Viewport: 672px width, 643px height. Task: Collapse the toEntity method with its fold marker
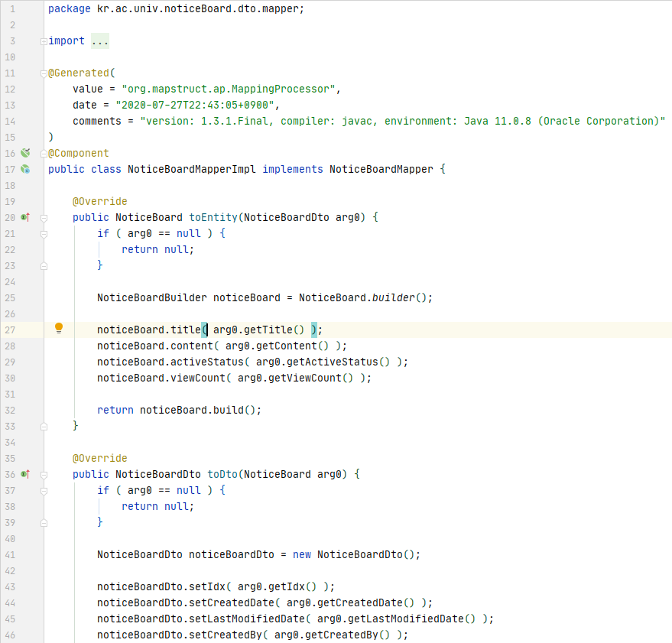click(44, 217)
